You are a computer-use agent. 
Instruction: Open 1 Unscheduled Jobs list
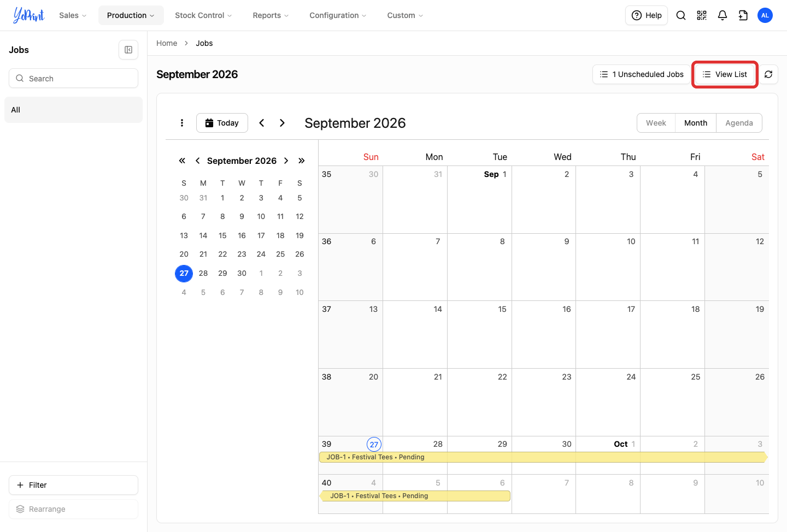point(642,74)
